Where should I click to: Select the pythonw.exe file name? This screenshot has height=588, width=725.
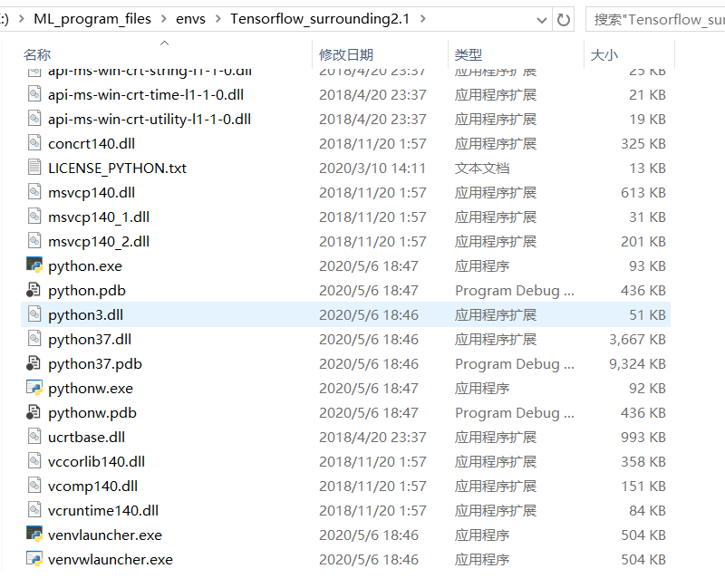pos(91,389)
